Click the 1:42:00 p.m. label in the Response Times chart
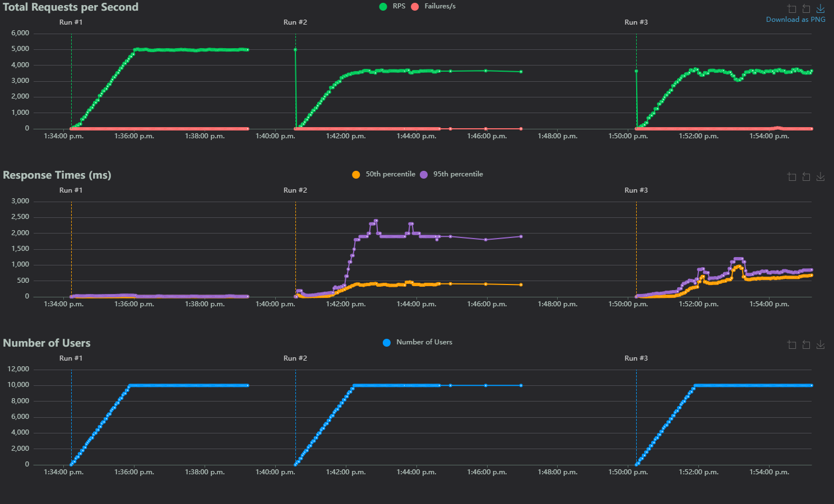This screenshot has width=834, height=504. (346, 304)
